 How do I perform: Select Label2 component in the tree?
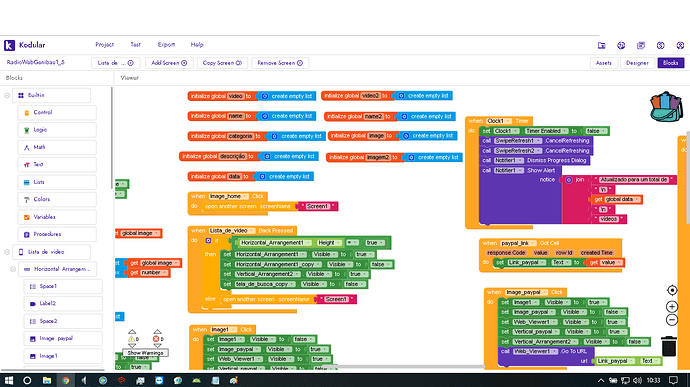(63, 304)
